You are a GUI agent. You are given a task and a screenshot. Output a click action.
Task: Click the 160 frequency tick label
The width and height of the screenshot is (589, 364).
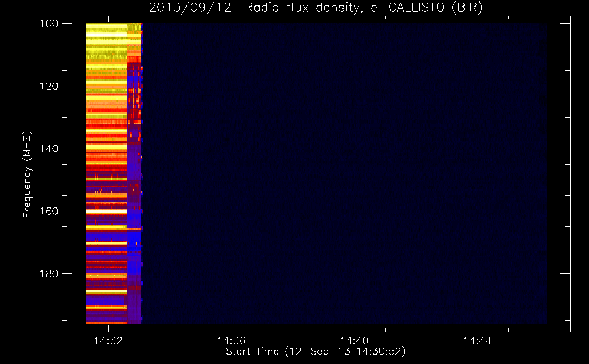pyautogui.click(x=49, y=211)
